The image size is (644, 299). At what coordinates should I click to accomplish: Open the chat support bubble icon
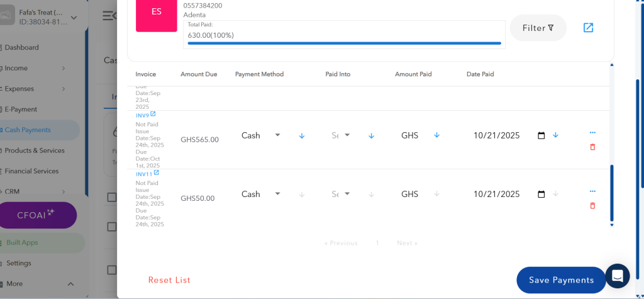617,276
